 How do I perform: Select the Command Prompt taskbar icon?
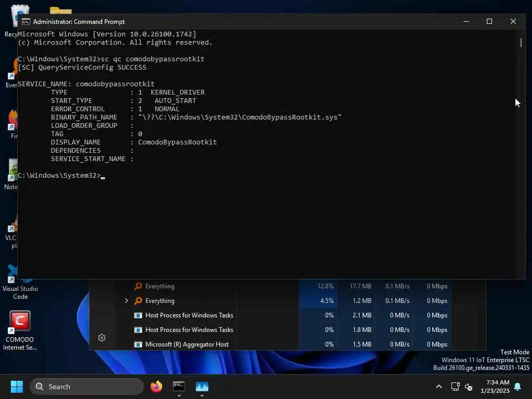coord(179,387)
